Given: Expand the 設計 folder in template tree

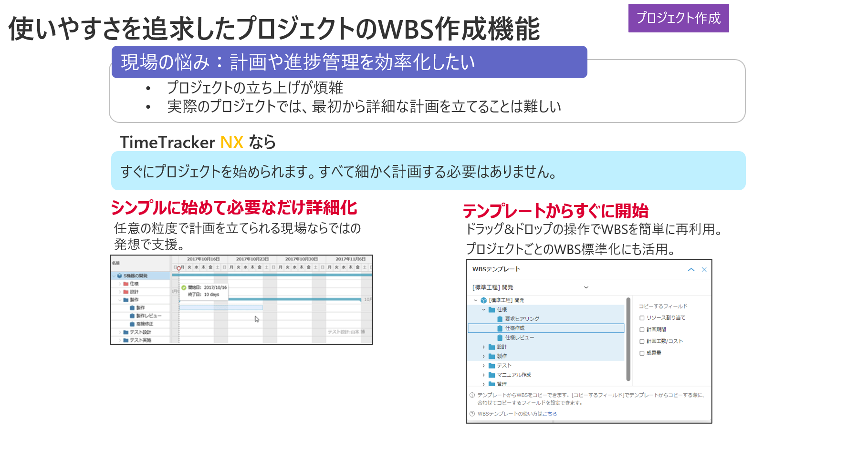Looking at the screenshot, I should 483,347.
